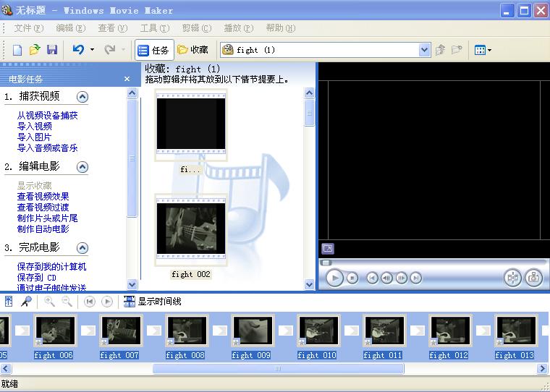Click the new collection folder icon
The image size is (550, 392).
[457, 50]
